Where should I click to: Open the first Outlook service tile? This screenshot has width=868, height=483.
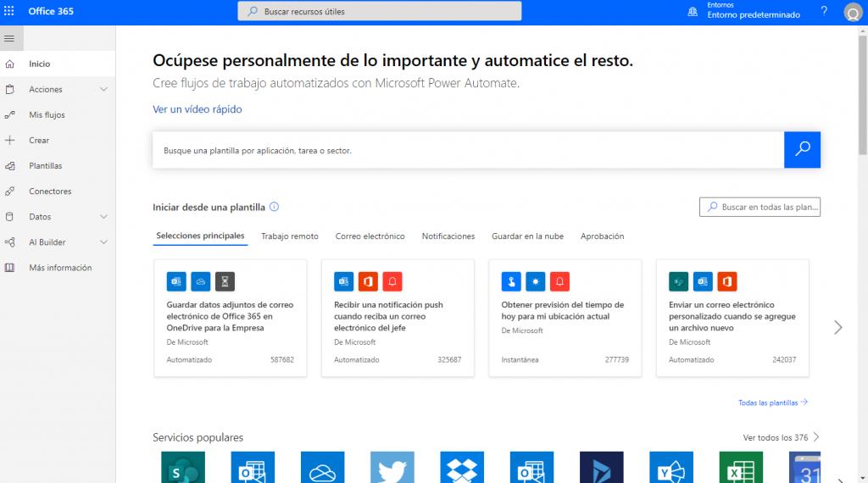tap(253, 467)
